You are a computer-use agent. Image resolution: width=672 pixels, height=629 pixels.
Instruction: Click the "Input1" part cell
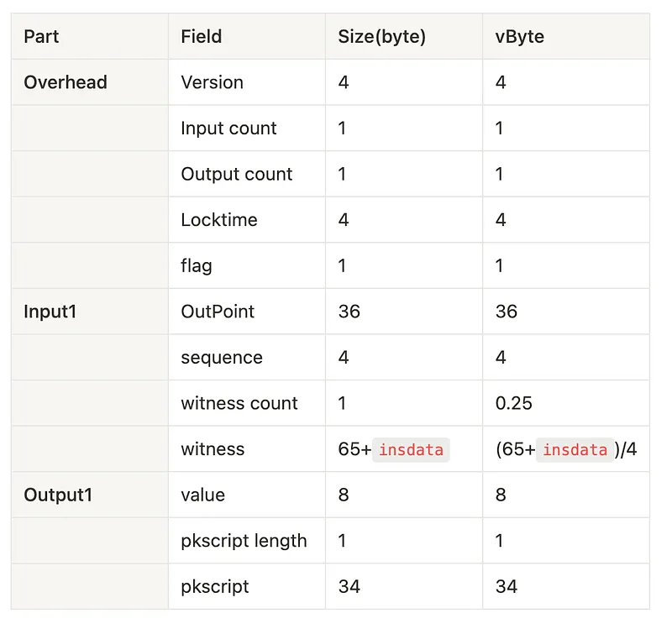[x=50, y=312]
